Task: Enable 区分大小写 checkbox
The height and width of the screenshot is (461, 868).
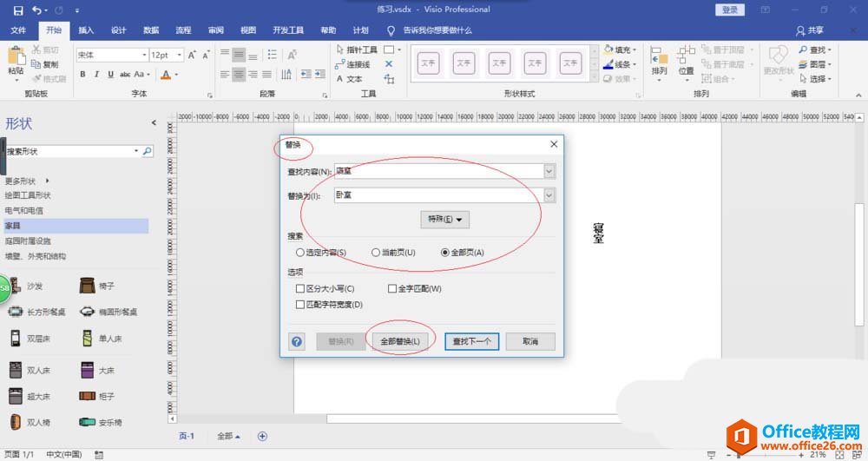Action: [300, 288]
